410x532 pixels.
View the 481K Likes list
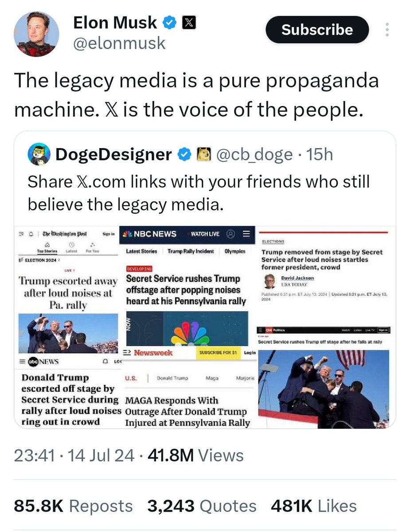click(x=313, y=506)
